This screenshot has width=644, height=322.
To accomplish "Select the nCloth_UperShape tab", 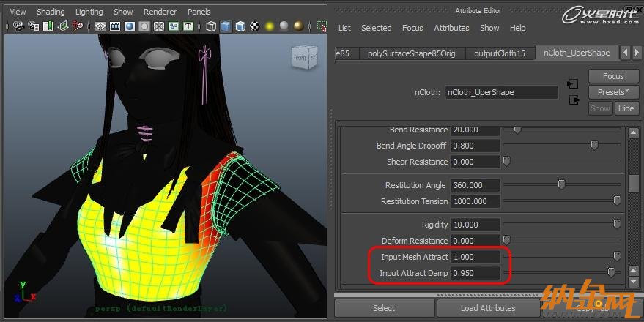I will point(577,53).
